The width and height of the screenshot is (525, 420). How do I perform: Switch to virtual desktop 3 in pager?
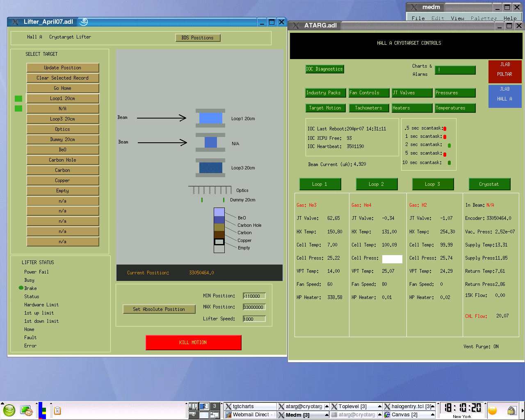tap(215, 406)
